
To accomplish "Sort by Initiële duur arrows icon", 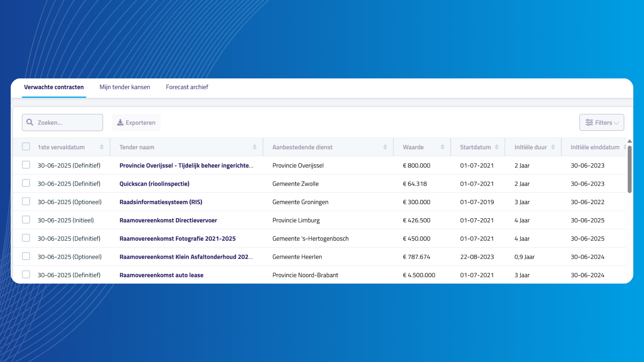I will [x=553, y=147].
